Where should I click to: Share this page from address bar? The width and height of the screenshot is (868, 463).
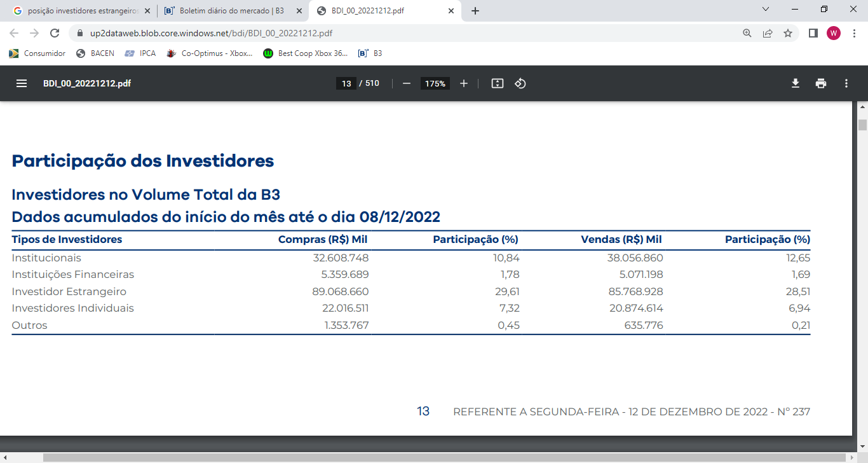click(x=768, y=33)
